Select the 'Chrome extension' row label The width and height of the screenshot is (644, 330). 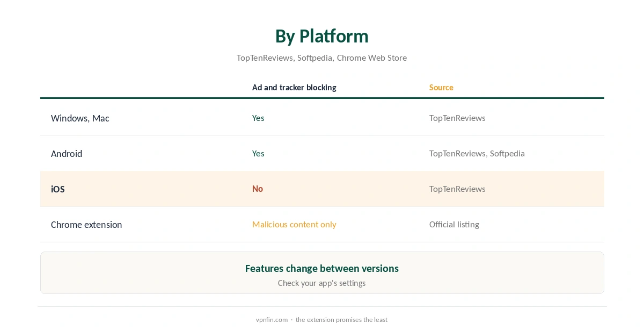click(86, 225)
